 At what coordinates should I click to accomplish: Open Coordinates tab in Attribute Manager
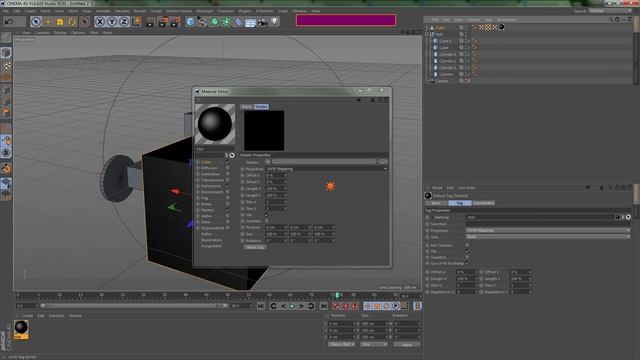click(483, 203)
